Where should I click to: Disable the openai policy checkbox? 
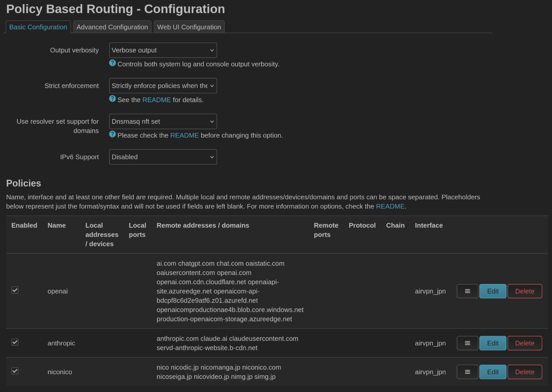[x=15, y=290]
